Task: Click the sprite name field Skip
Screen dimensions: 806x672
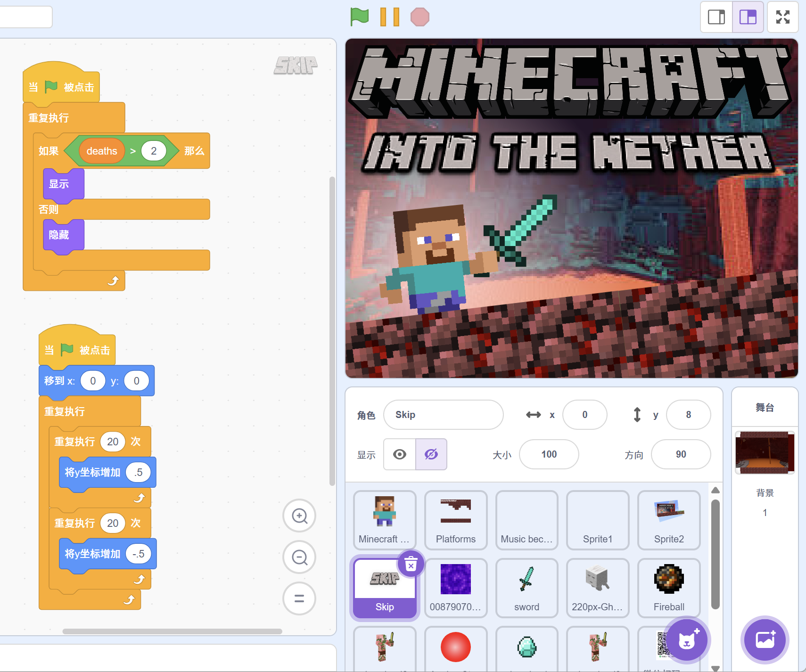Action: [443, 415]
